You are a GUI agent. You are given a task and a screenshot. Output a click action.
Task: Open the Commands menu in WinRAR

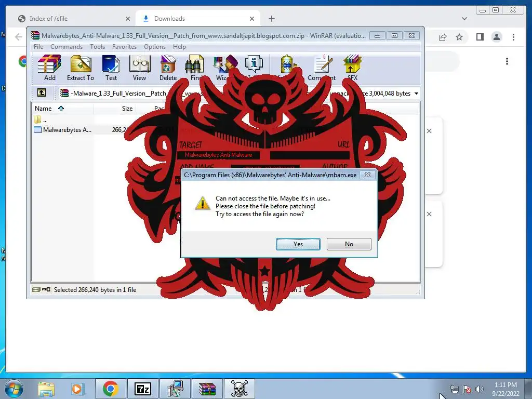click(66, 46)
